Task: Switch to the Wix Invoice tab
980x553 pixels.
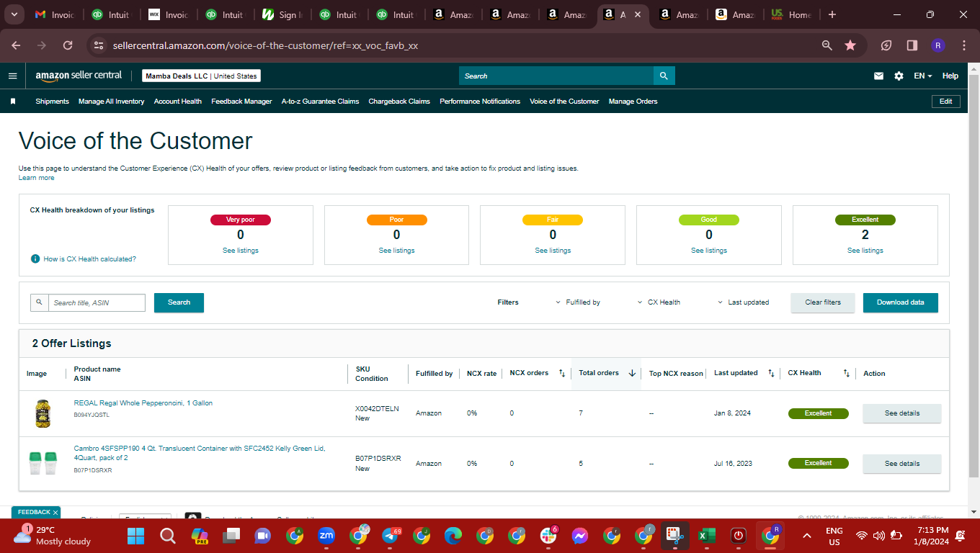Action: (169, 14)
